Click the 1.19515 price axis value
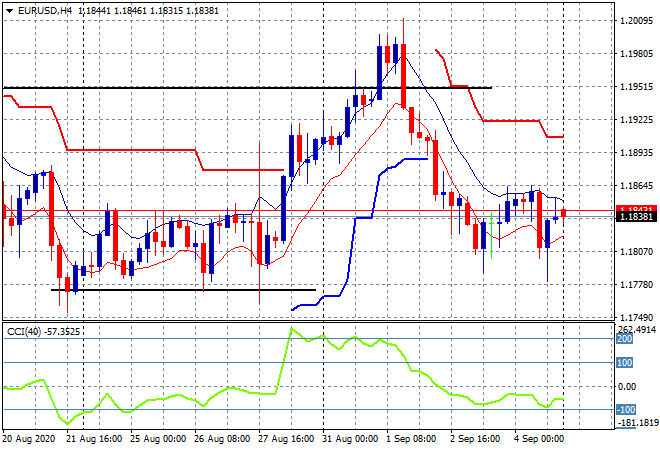This screenshot has width=660, height=450. pos(637,87)
